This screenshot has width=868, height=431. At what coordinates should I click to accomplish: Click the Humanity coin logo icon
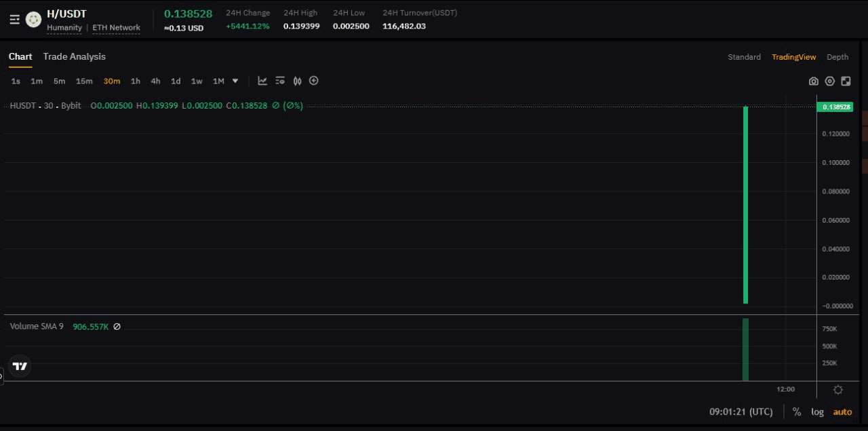[x=33, y=20]
